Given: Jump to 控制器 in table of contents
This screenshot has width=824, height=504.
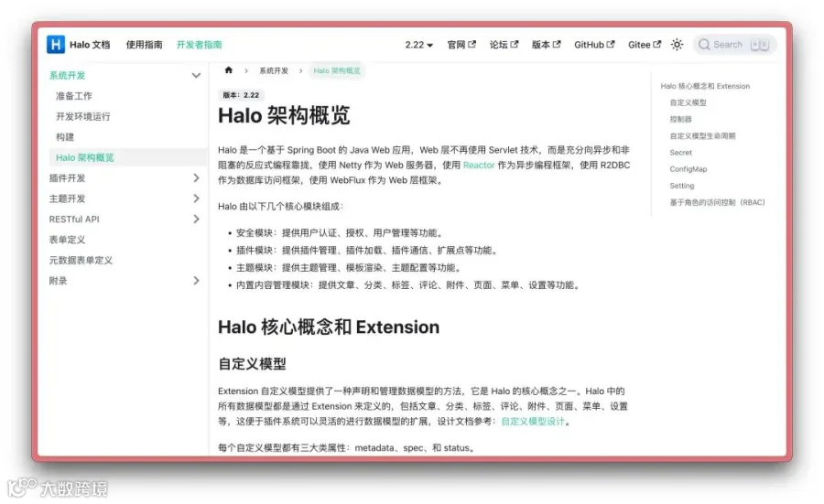Looking at the screenshot, I should 680,119.
